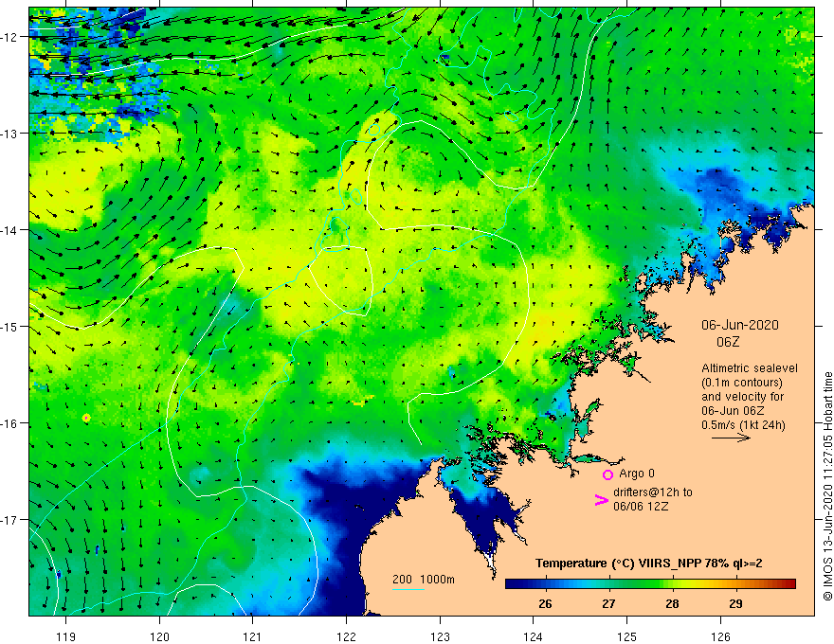The image size is (834, 644).
Task: Click the cyan 200 1000m isobath legend line
Action: (x=408, y=589)
